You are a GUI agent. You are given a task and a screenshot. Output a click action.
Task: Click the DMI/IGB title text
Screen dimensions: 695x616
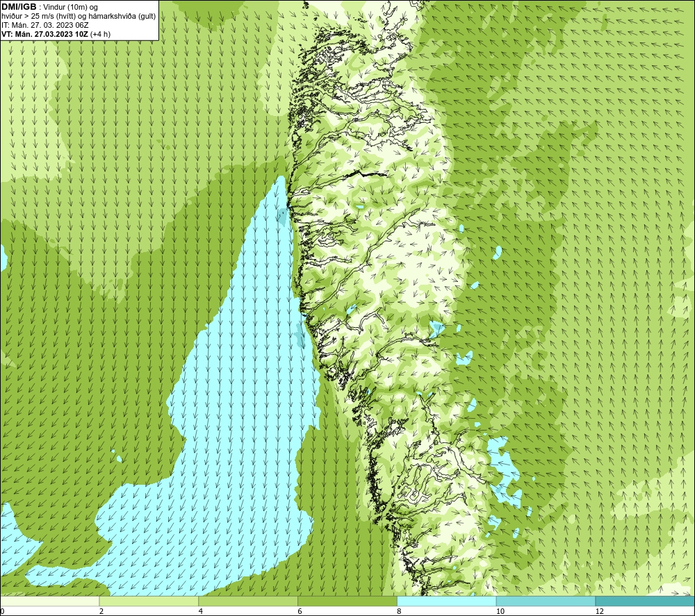coord(19,7)
